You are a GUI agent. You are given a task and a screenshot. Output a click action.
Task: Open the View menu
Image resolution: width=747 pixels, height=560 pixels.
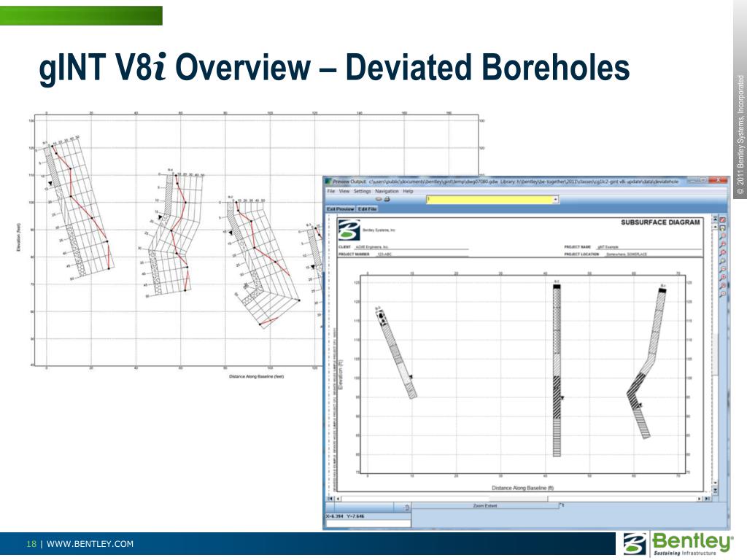tap(344, 191)
